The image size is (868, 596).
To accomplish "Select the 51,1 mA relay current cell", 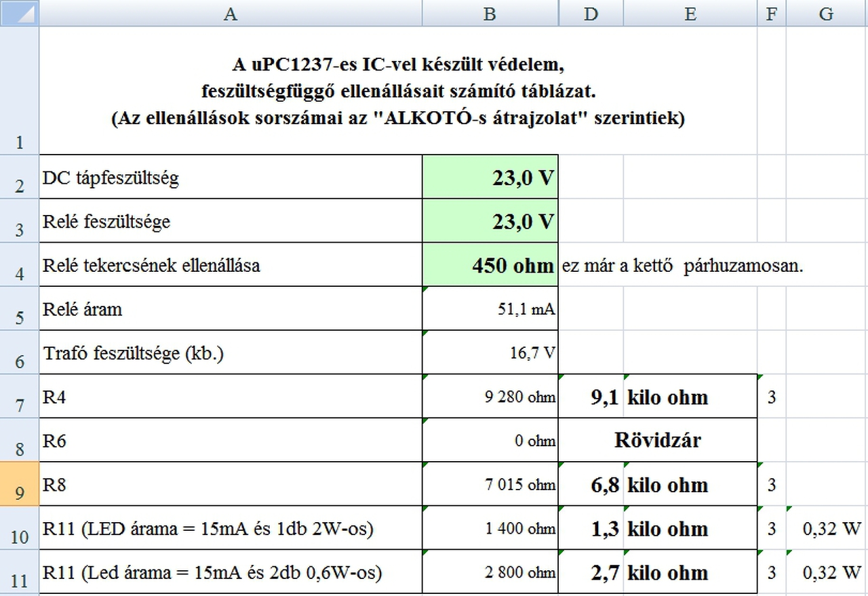I will pyautogui.click(x=490, y=309).
